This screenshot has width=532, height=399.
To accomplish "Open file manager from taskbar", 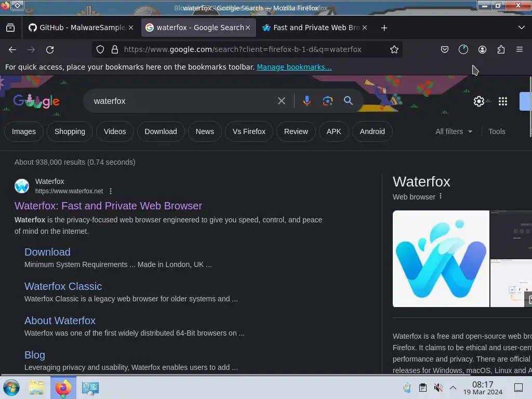I will point(36,388).
